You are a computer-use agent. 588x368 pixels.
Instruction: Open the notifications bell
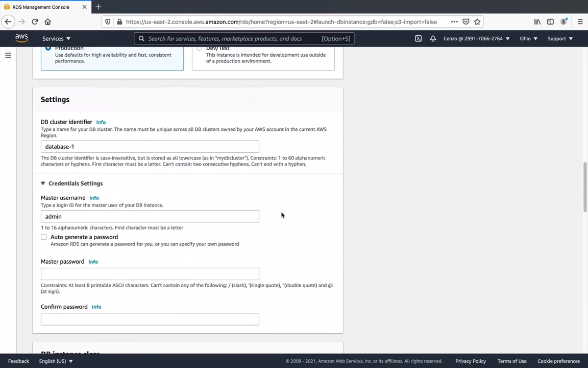[x=433, y=39]
